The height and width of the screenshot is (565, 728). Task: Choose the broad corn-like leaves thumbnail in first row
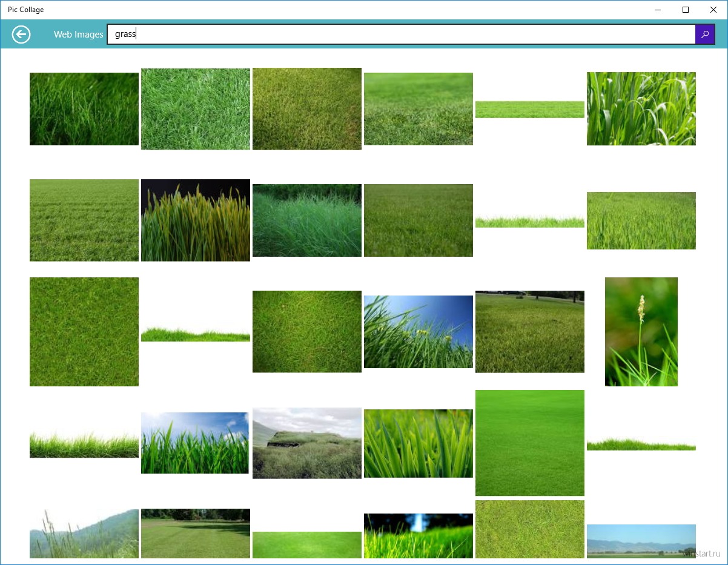(641, 109)
